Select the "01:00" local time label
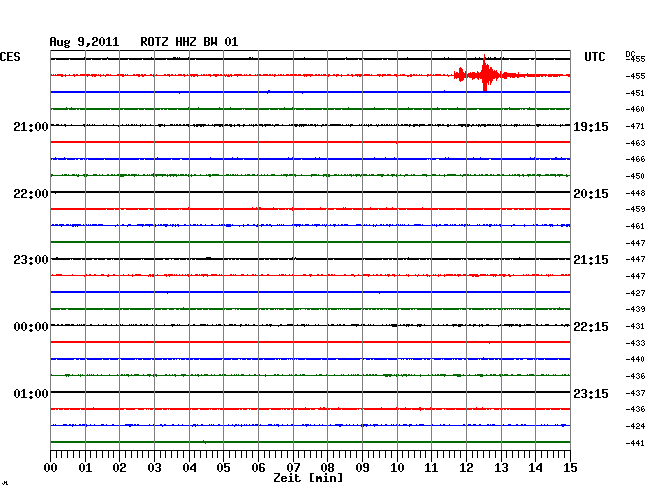This screenshot has width=650, height=494. coord(31,393)
